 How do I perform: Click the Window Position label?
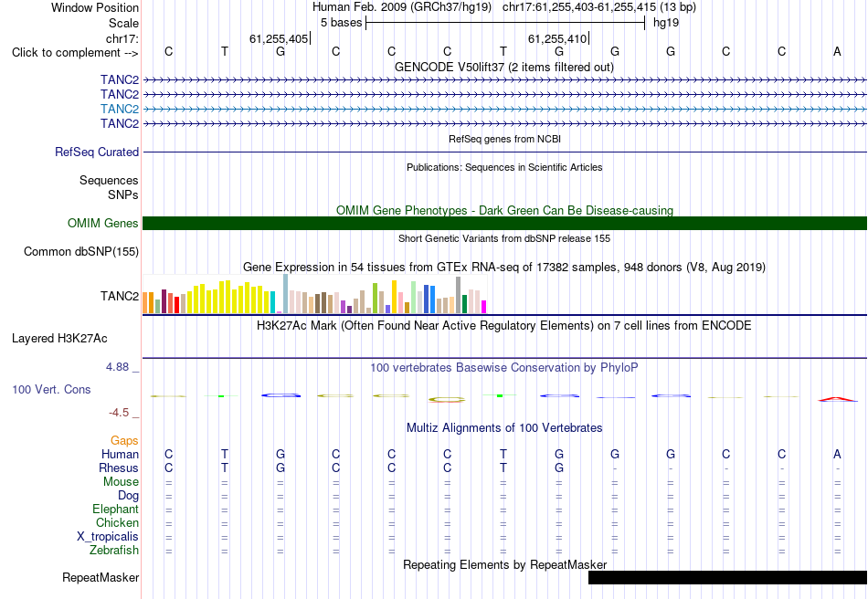(95, 7)
